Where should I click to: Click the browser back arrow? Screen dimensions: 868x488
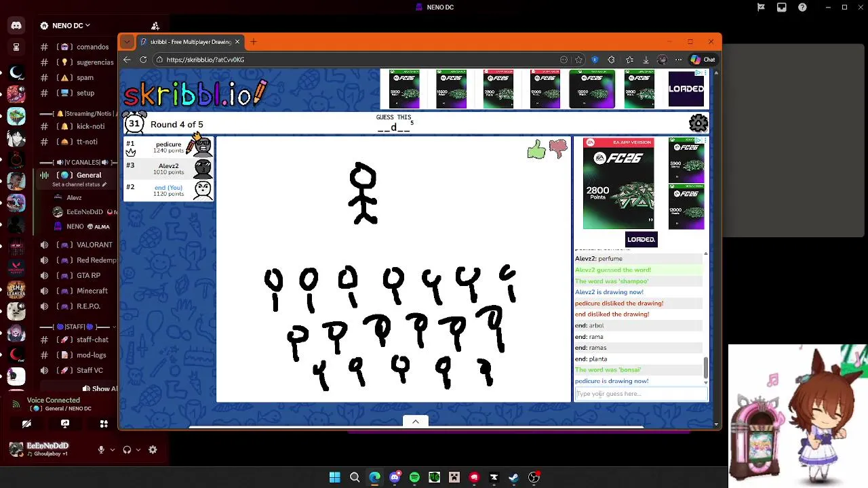tap(127, 60)
